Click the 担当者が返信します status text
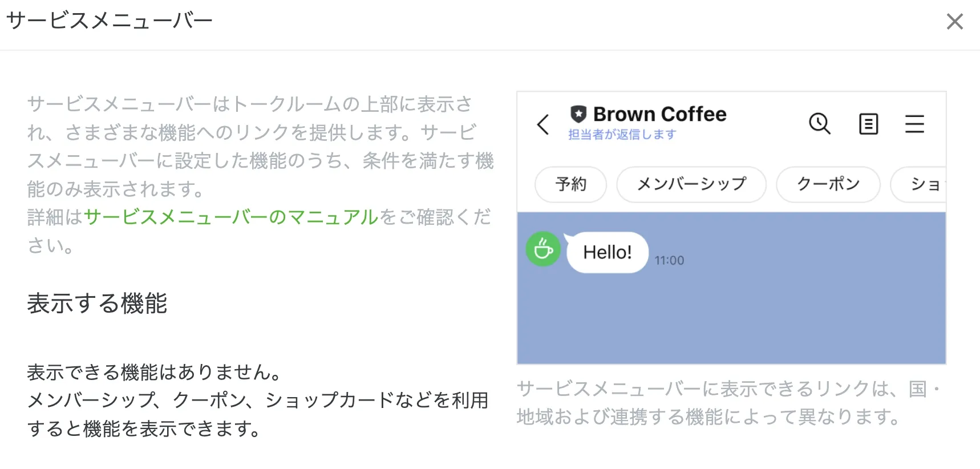Image resolution: width=980 pixels, height=469 pixels. pyautogui.click(x=622, y=135)
